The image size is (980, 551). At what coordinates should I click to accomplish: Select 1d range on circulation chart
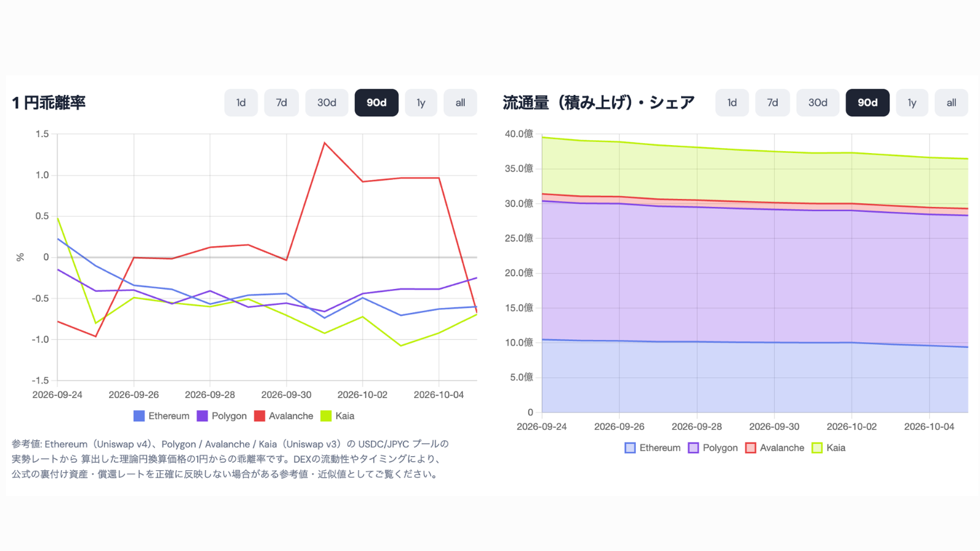coord(732,103)
